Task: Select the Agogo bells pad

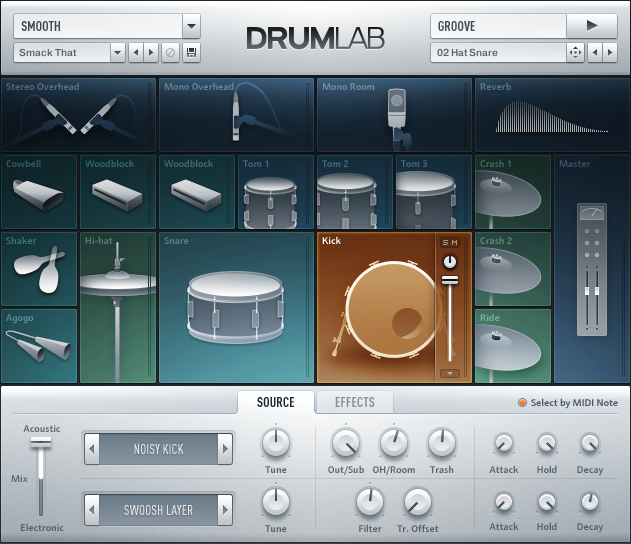Action: [39, 346]
